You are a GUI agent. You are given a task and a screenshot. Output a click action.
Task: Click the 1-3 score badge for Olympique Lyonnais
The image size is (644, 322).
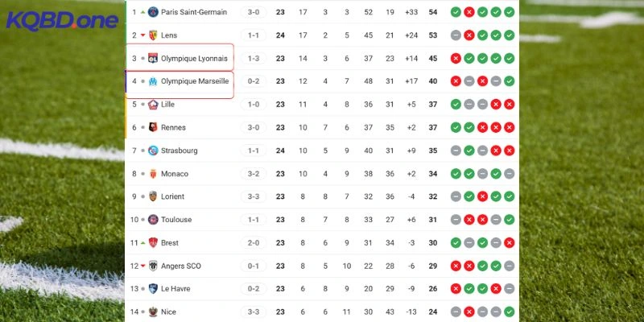254,58
